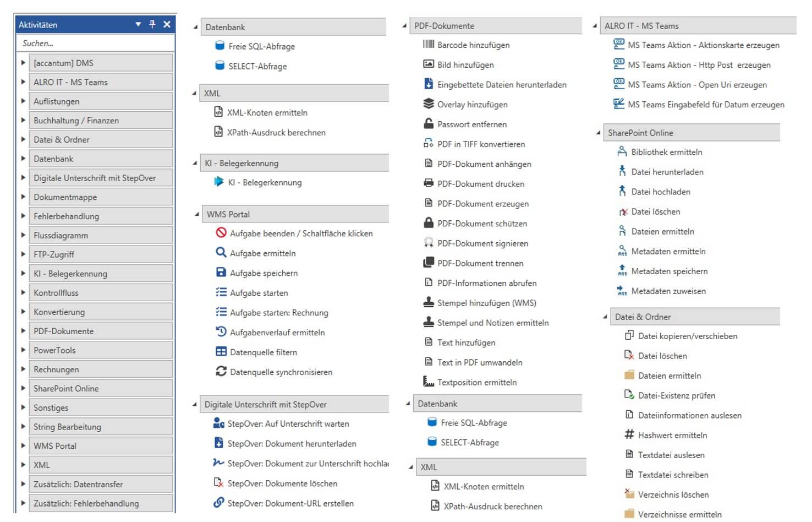The width and height of the screenshot is (812, 522).
Task: Click the Bibliothek ermitteln SharePoint icon
Action: pos(622,151)
